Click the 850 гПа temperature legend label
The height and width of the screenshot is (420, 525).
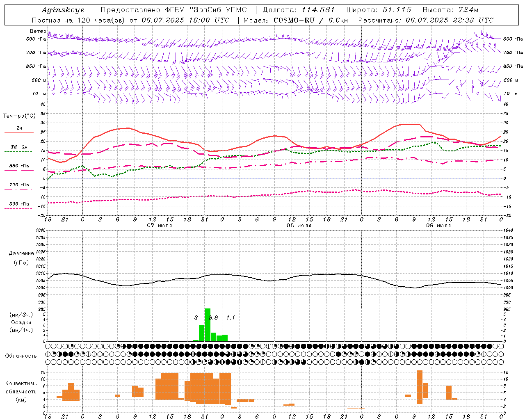click(19, 166)
